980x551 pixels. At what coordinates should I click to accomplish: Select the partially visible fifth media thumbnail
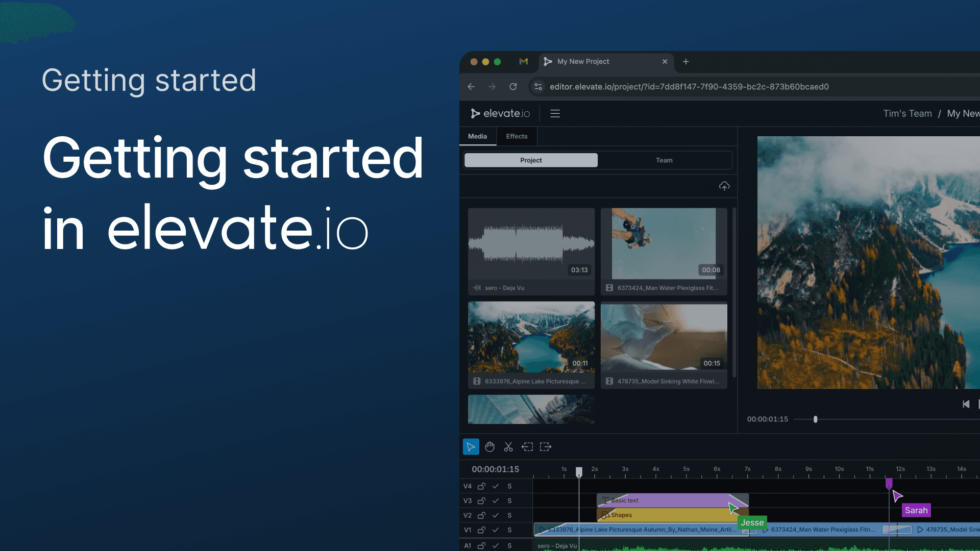click(531, 409)
